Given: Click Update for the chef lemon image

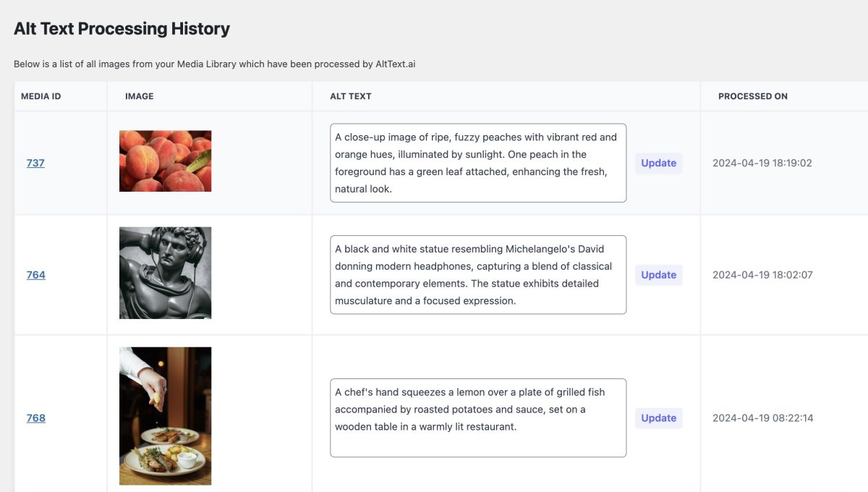Looking at the screenshot, I should pos(658,417).
